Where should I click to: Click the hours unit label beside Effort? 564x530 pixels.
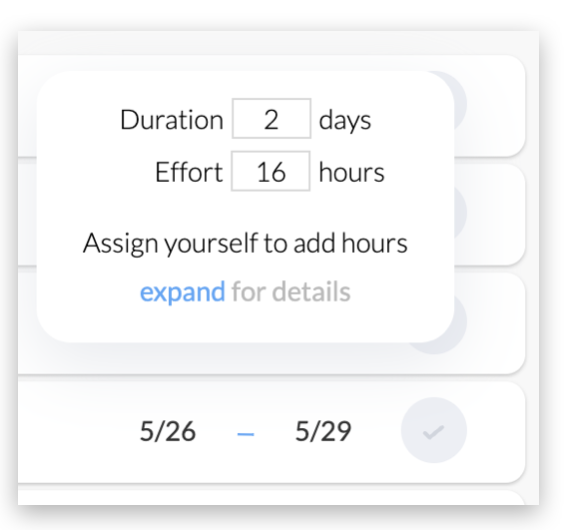[351, 172]
